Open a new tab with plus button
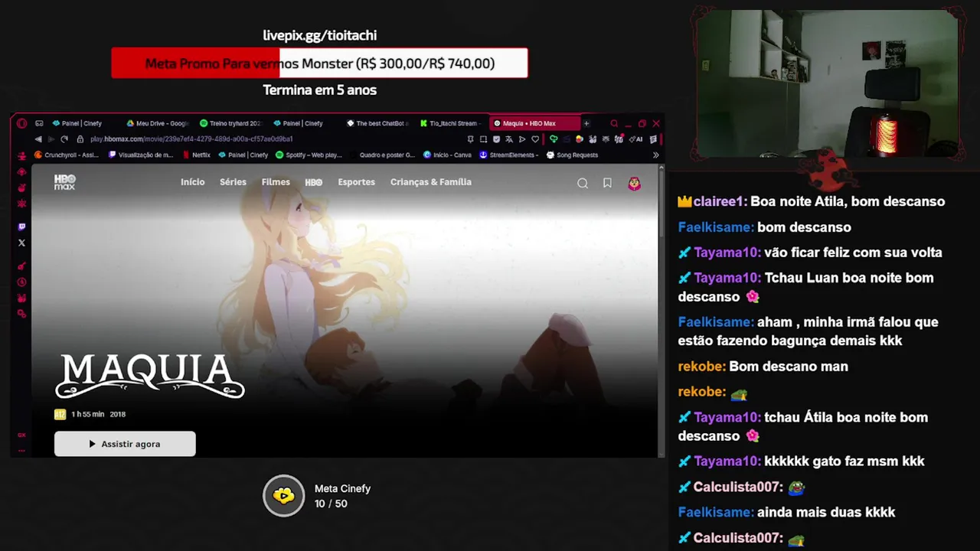 coord(586,123)
